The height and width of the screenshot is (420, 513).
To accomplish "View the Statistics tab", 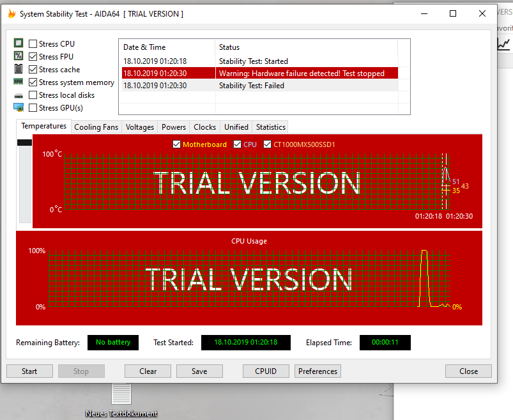I will click(x=271, y=127).
